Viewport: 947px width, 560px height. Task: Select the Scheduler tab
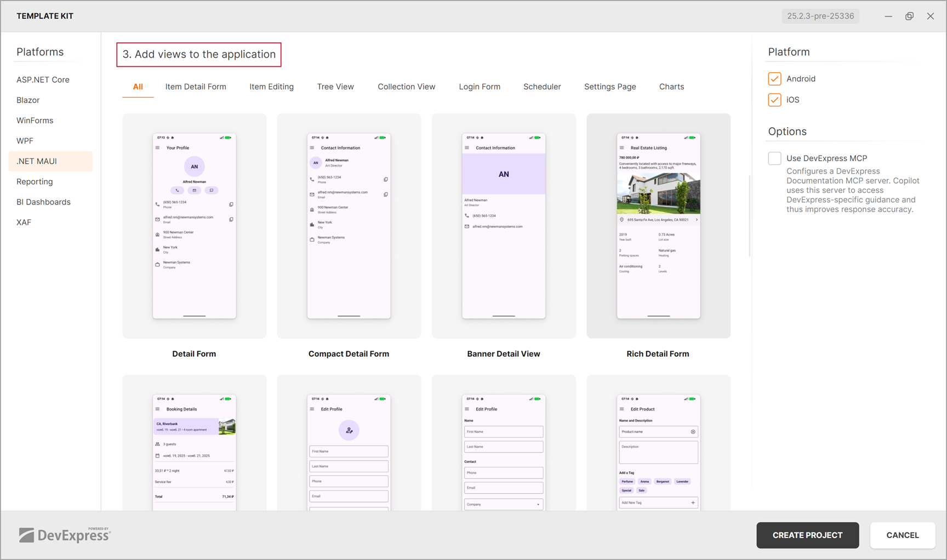542,87
